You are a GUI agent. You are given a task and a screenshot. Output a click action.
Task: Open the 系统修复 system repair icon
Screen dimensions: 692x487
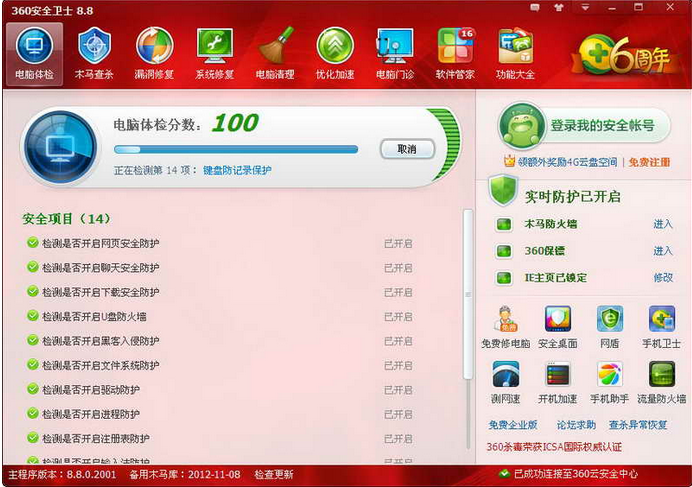click(214, 54)
